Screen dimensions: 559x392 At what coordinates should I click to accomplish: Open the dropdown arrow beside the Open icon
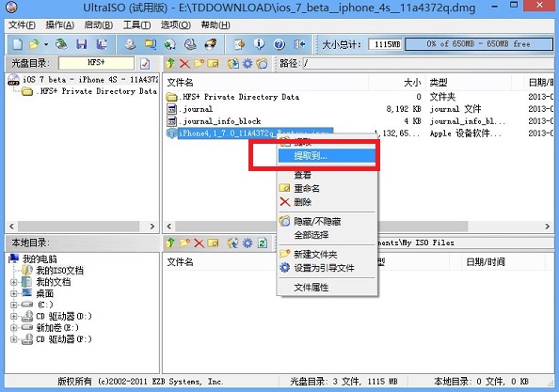(46, 44)
